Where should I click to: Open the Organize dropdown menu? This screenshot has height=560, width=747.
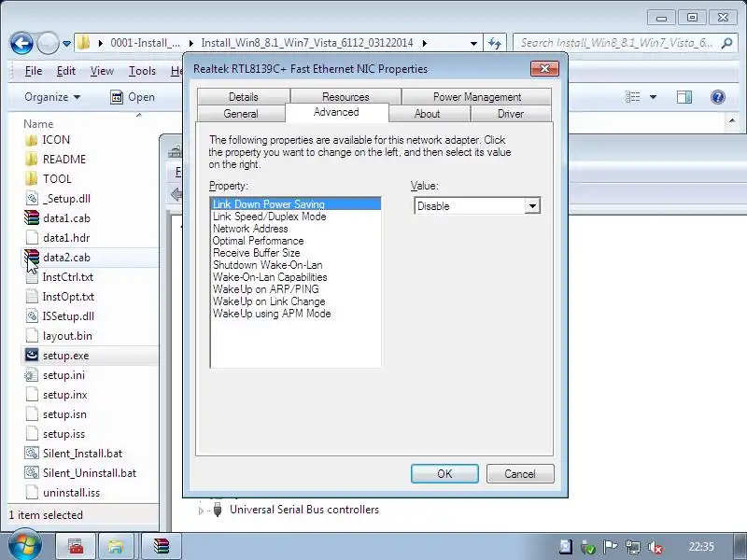coord(52,97)
